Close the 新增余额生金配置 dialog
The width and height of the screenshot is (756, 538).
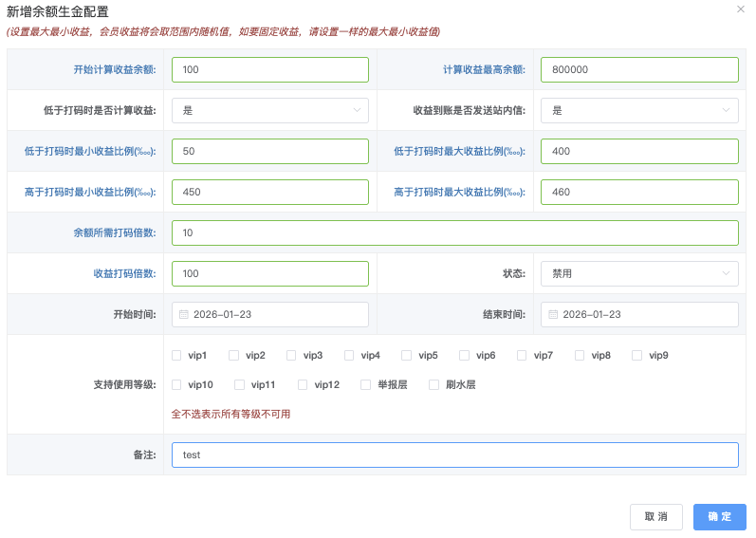(741, 9)
